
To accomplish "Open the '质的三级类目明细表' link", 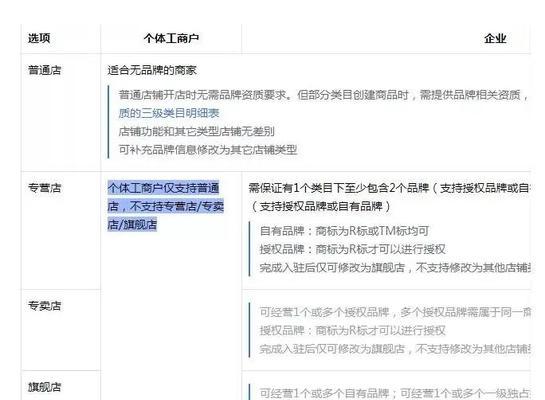I will pyautogui.click(x=169, y=113).
